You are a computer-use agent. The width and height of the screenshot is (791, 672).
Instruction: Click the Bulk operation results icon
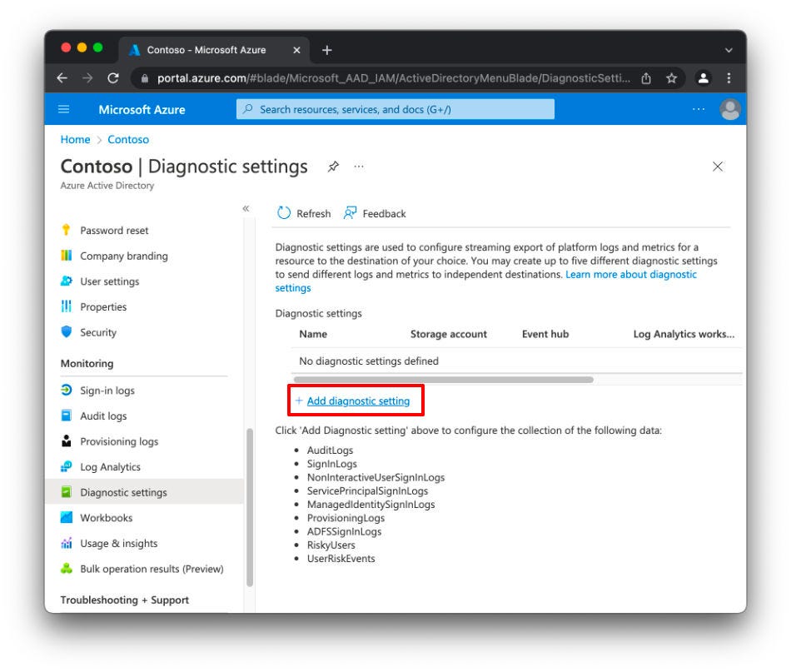point(66,569)
